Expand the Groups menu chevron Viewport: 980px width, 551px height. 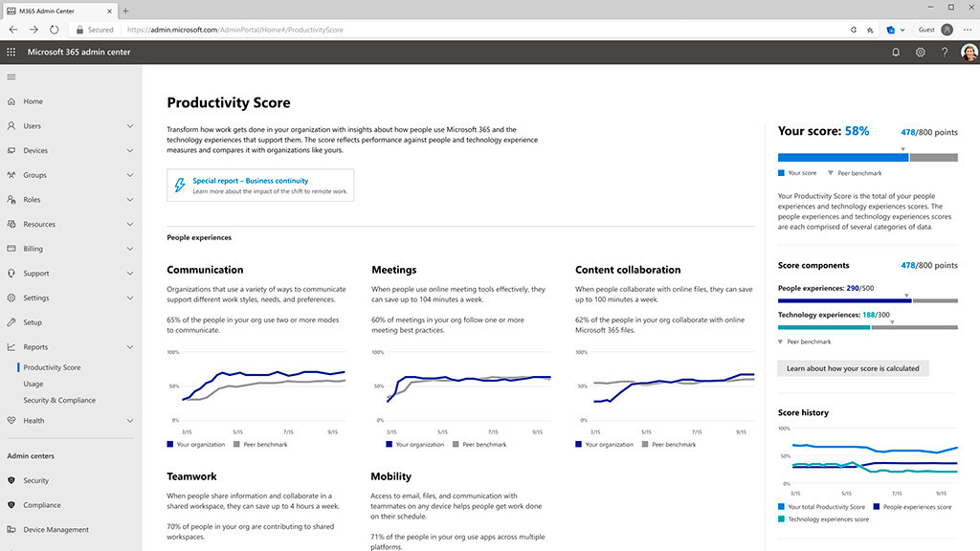click(130, 175)
